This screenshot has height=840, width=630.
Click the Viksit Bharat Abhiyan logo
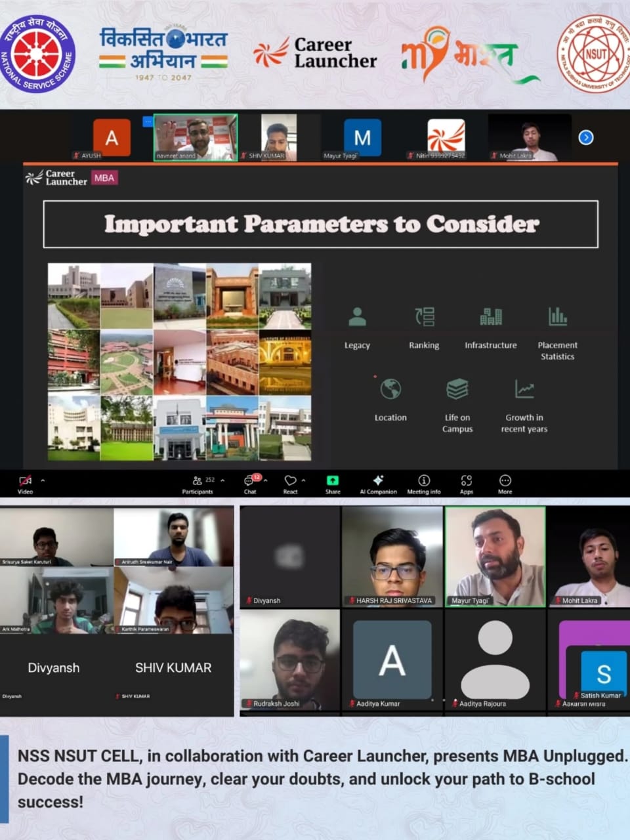point(163,54)
